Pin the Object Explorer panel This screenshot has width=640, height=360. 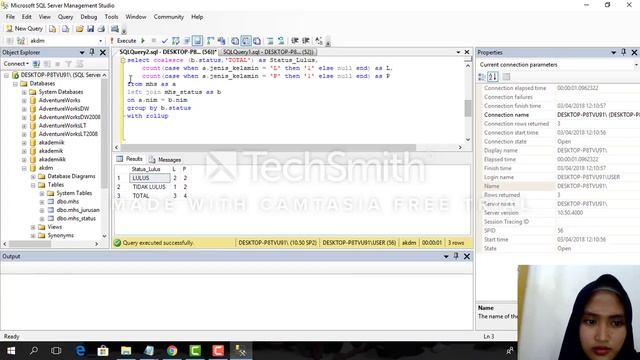(x=92, y=52)
